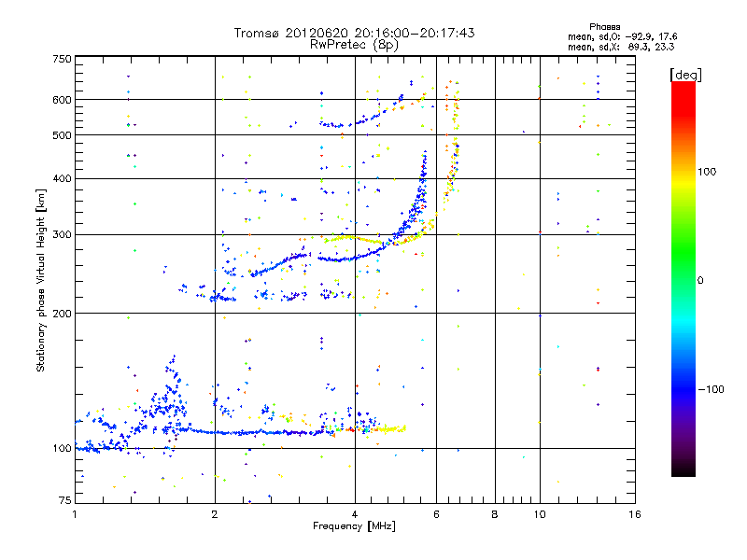Click the x-axis tick label '2'

pos(215,514)
